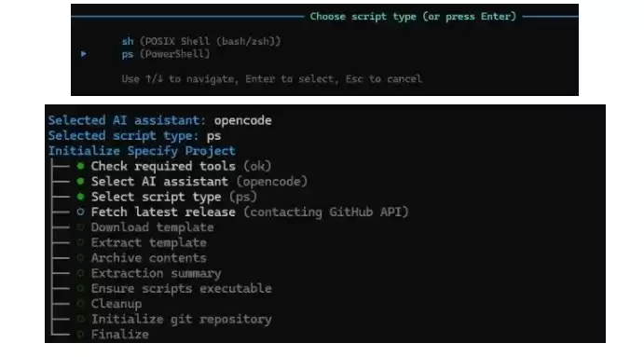Click the Initialize git repository step
The width and height of the screenshot is (644, 357).
point(181,319)
